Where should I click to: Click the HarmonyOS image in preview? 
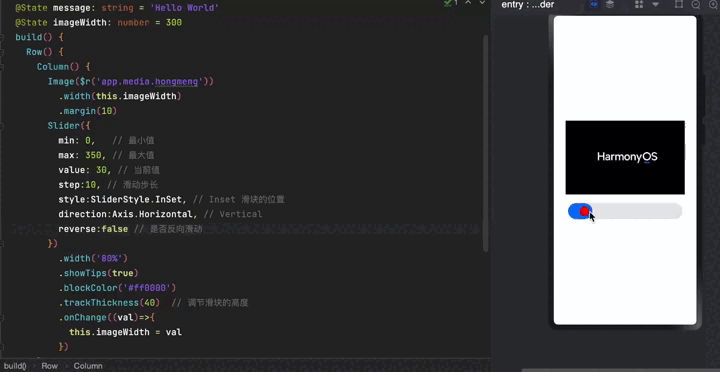click(625, 158)
